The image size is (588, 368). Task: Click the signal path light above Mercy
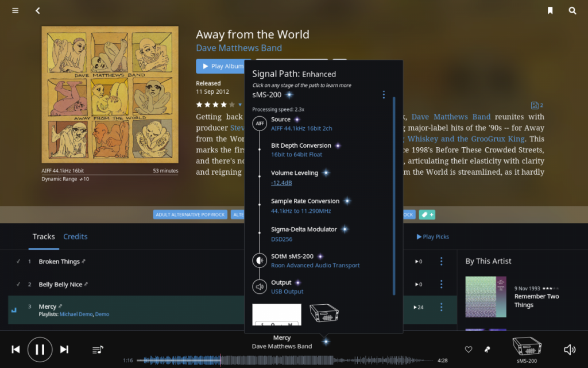(x=326, y=342)
